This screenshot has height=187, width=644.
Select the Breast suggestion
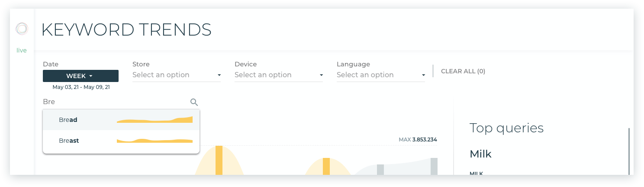click(x=121, y=141)
